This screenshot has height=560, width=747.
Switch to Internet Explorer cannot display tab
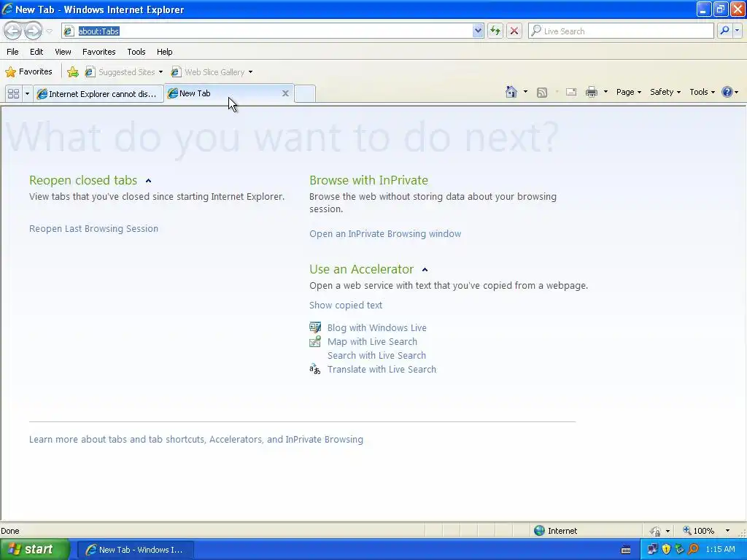(98, 94)
